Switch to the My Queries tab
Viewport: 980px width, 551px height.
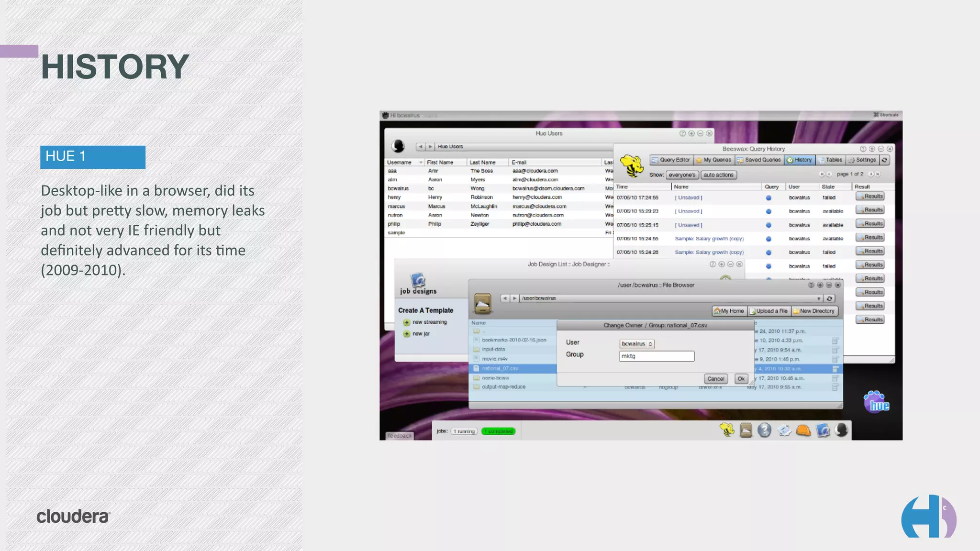coord(713,160)
